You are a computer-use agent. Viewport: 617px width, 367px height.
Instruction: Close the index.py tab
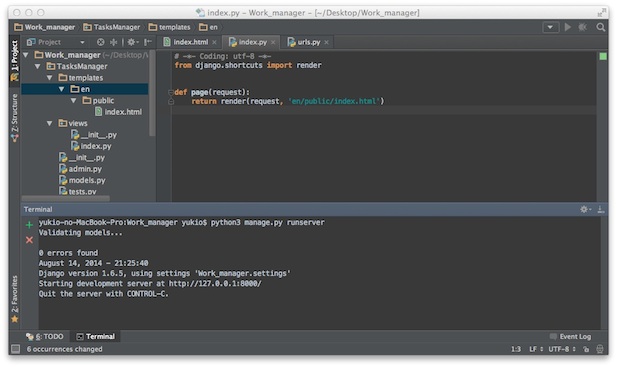click(x=273, y=42)
